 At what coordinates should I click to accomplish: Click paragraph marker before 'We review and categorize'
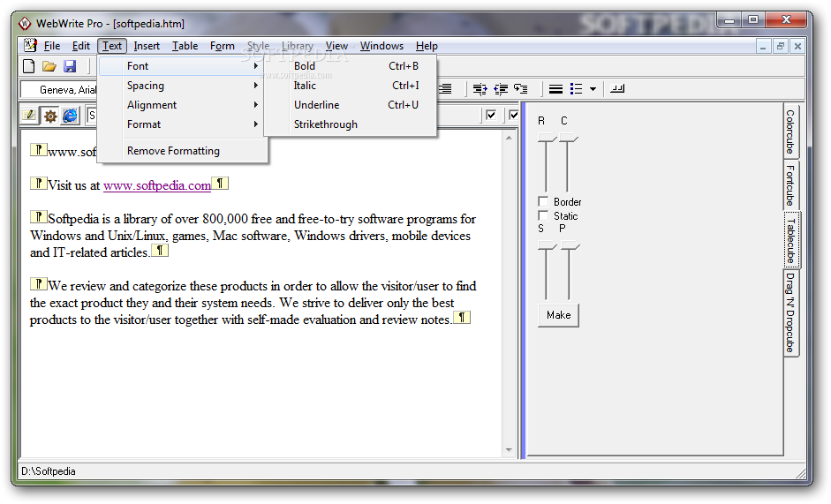(38, 283)
